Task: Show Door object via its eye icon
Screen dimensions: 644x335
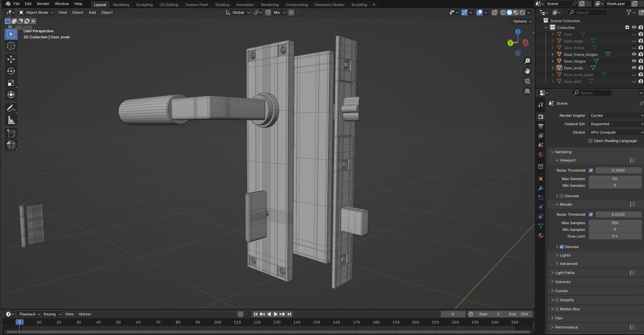Action: pyautogui.click(x=634, y=34)
